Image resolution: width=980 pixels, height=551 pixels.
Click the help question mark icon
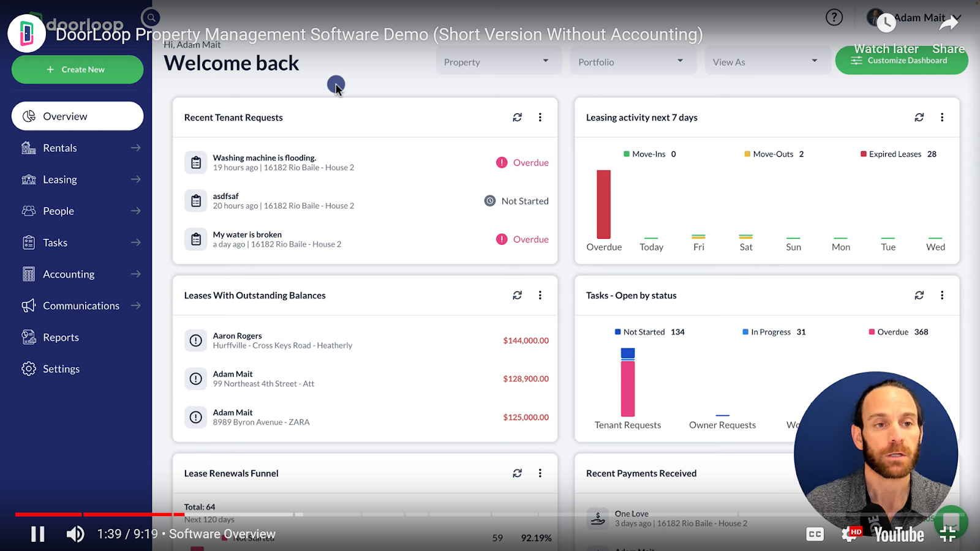(x=834, y=18)
